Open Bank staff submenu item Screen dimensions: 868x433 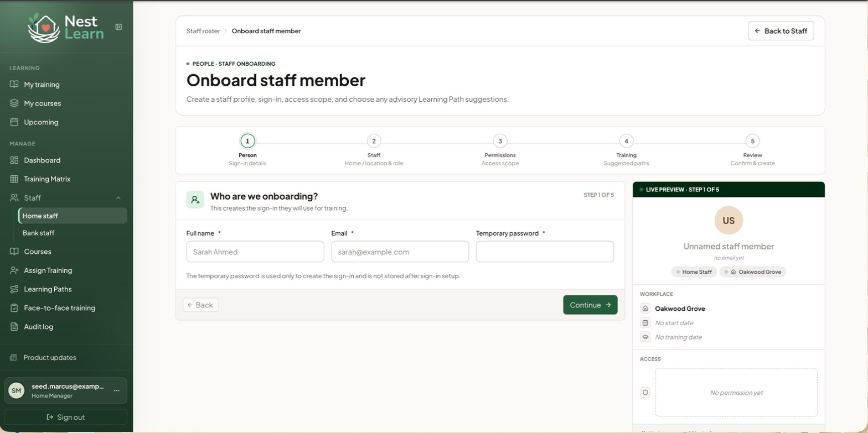click(73, 233)
